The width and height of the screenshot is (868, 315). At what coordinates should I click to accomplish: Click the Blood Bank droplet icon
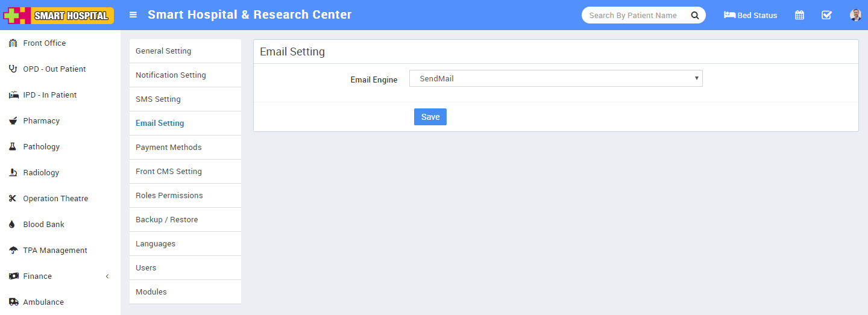tap(13, 225)
